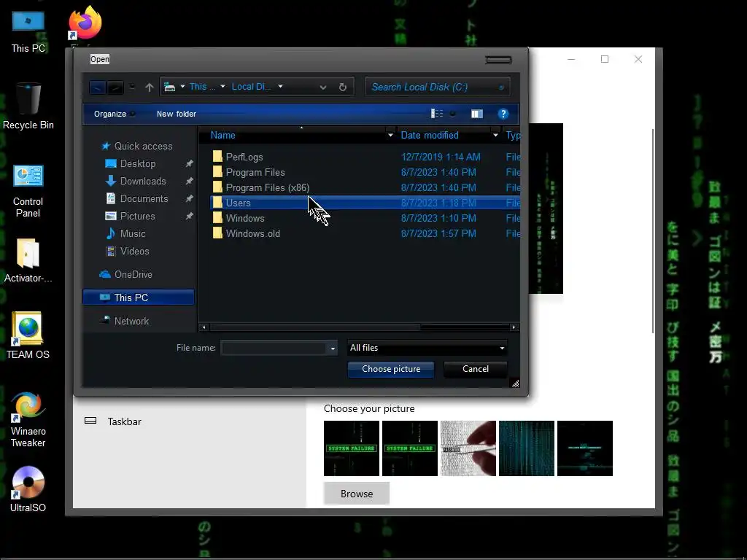Image resolution: width=747 pixels, height=560 pixels.
Task: Open the Name column filter dropdown
Action: (391, 135)
